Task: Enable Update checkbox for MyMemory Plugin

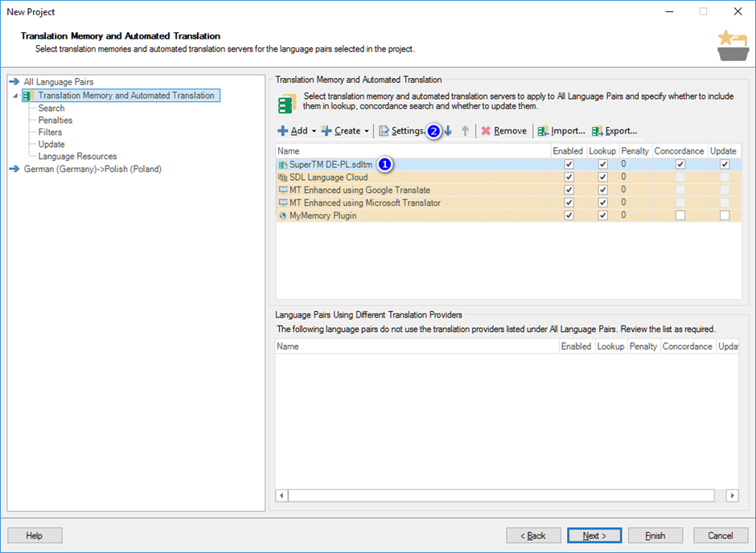Action: [725, 215]
